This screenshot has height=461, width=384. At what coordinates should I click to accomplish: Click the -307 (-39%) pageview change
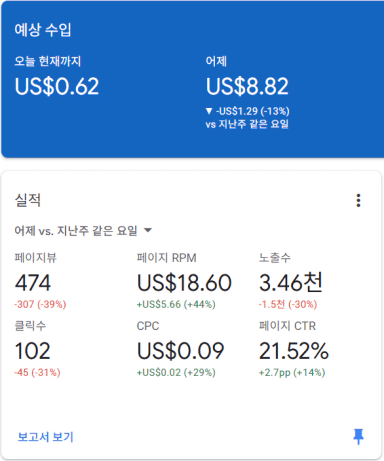click(x=40, y=304)
